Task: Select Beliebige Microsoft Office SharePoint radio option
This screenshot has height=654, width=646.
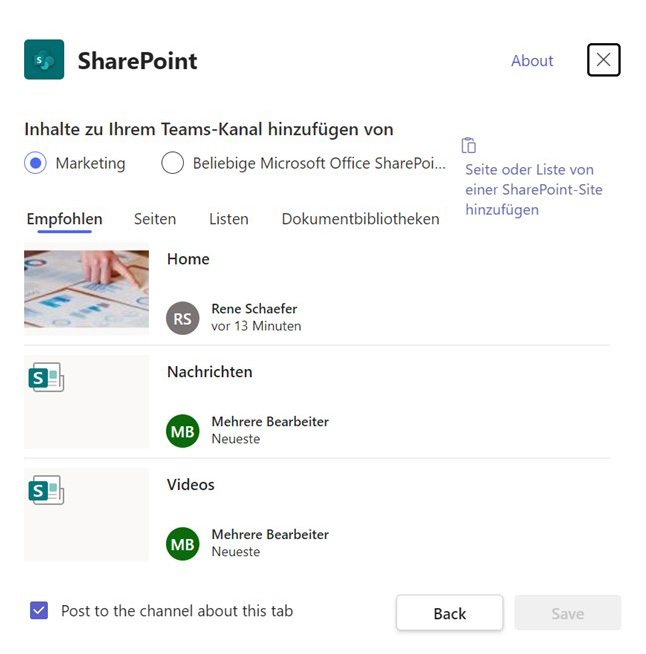Action: (173, 163)
